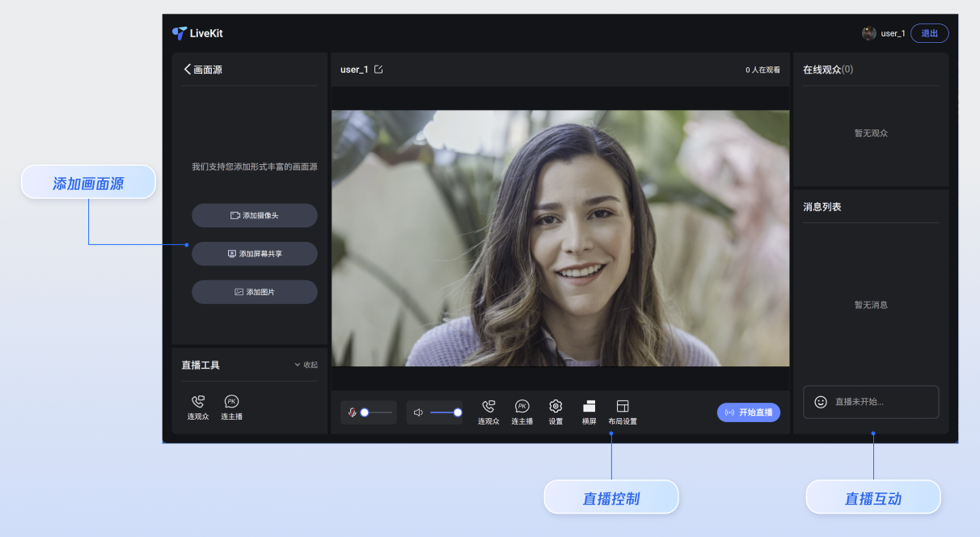Click the user_1 avatar in the header
This screenshot has width=980, height=537.
click(x=869, y=33)
